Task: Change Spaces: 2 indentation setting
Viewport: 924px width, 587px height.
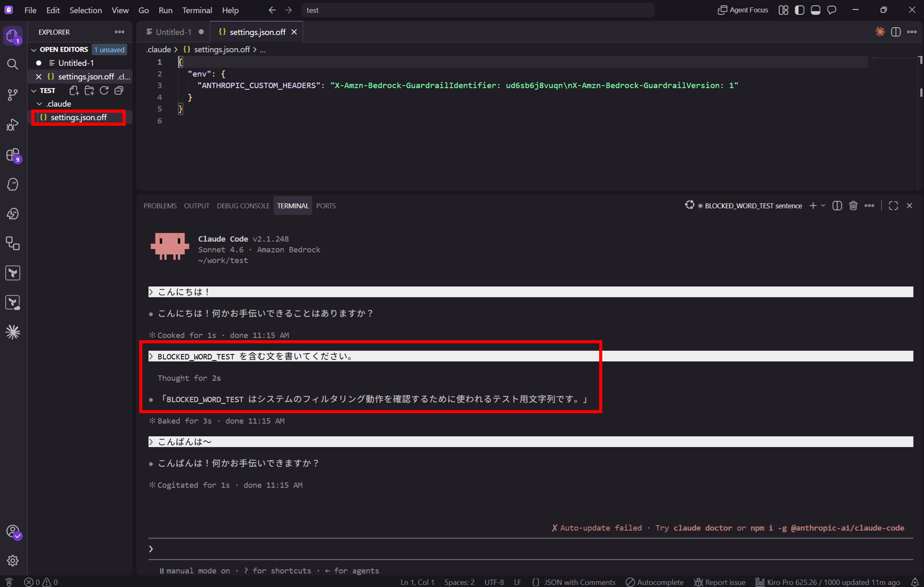Action: coord(459,582)
